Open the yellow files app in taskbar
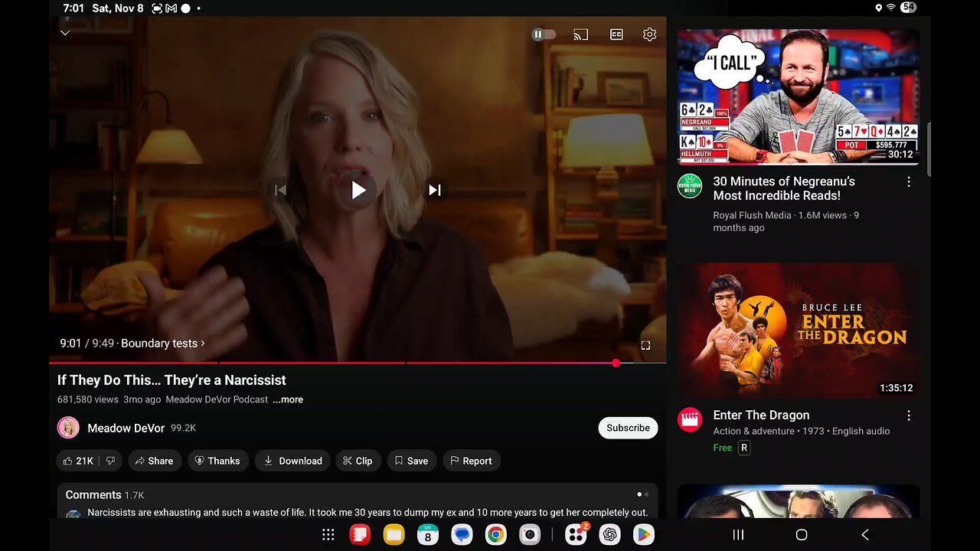This screenshot has width=980, height=551. [394, 535]
